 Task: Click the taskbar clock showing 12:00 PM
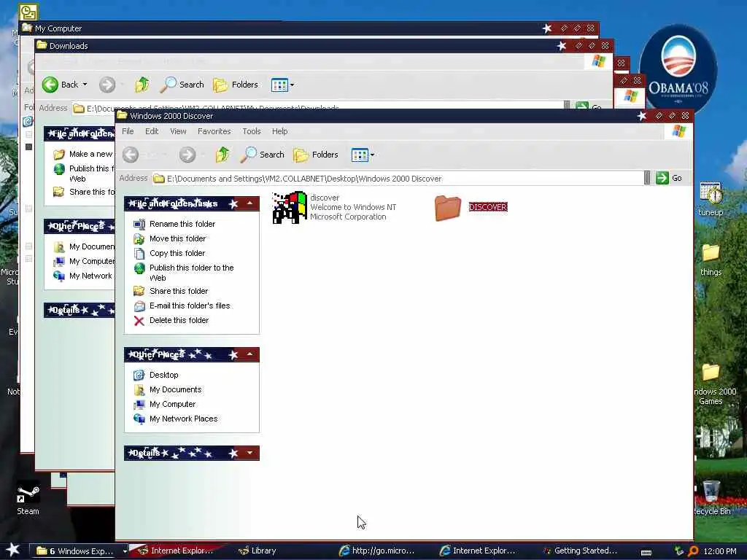click(720, 551)
